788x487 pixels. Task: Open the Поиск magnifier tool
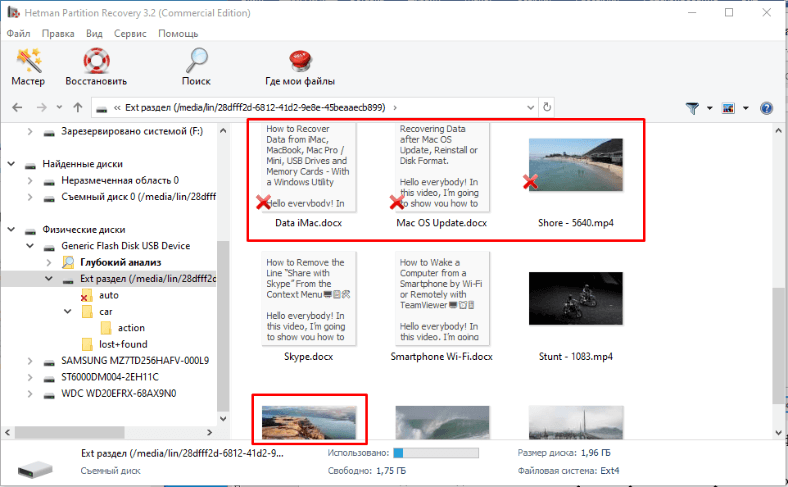tap(196, 61)
